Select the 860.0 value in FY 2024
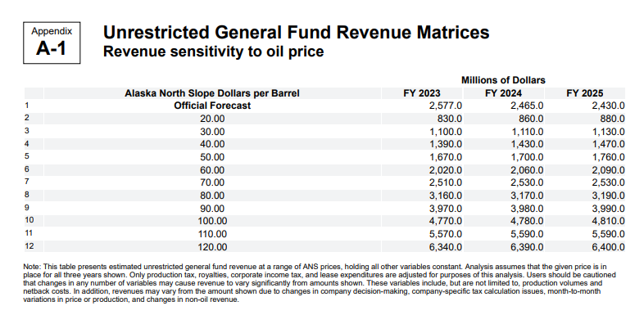The image size is (644, 324). 530,119
